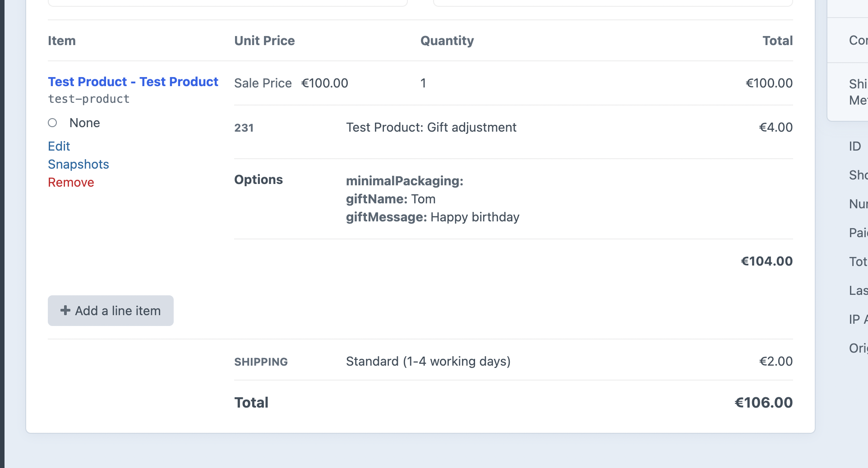Screen dimensions: 868x468
Task: Click the Item column header
Action: click(x=61, y=41)
